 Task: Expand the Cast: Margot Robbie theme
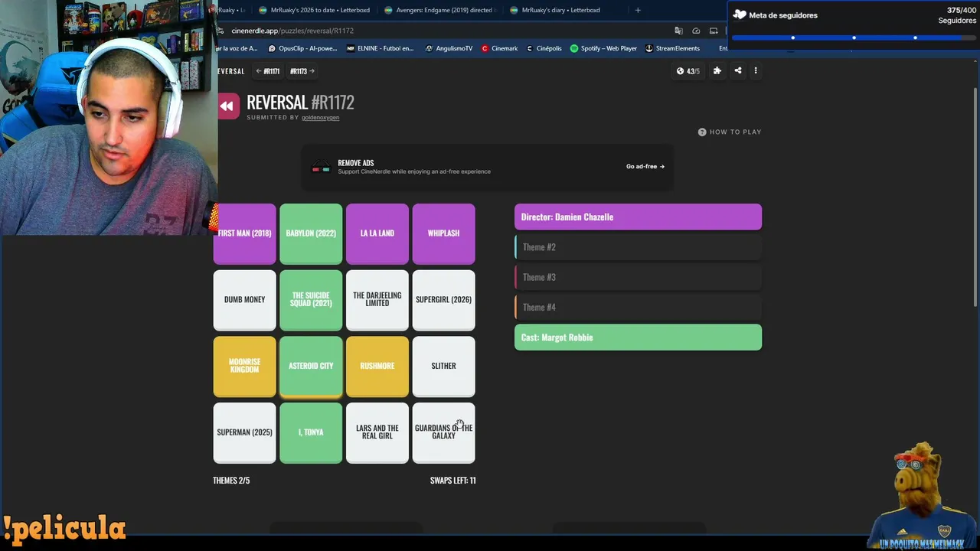pyautogui.click(x=638, y=337)
